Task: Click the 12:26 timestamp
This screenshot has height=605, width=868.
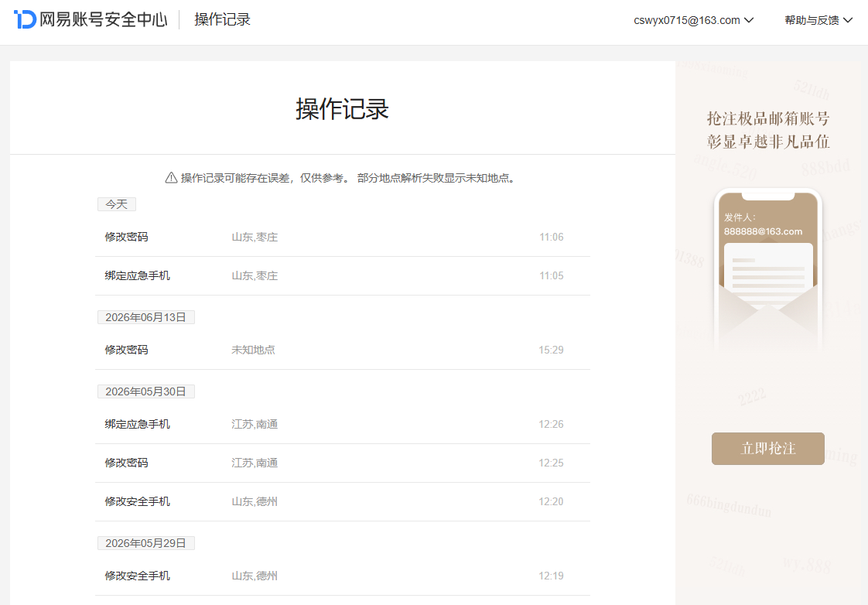Action: click(x=551, y=424)
